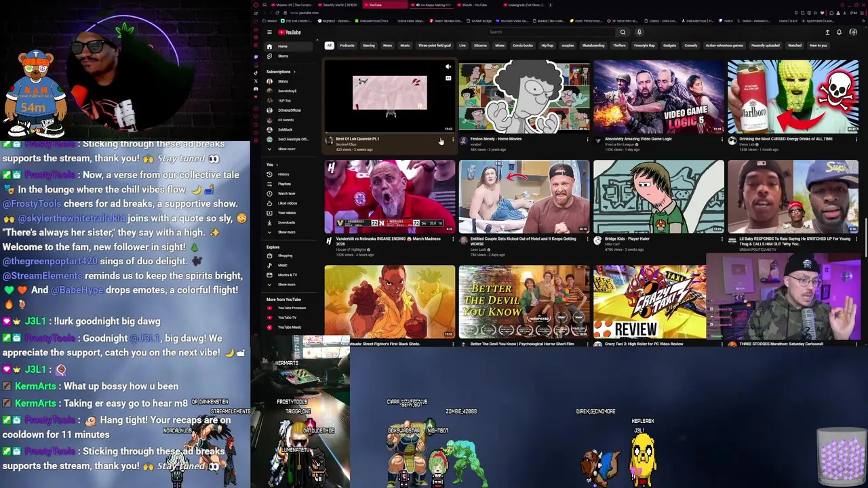Open Your videos in sidebar
The width and height of the screenshot is (868, 488).
point(289,213)
